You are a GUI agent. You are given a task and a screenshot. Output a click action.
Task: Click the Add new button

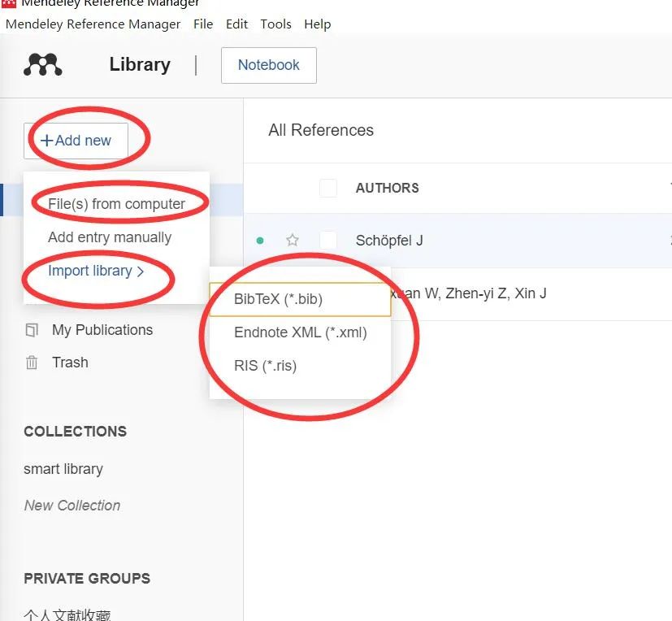click(76, 141)
